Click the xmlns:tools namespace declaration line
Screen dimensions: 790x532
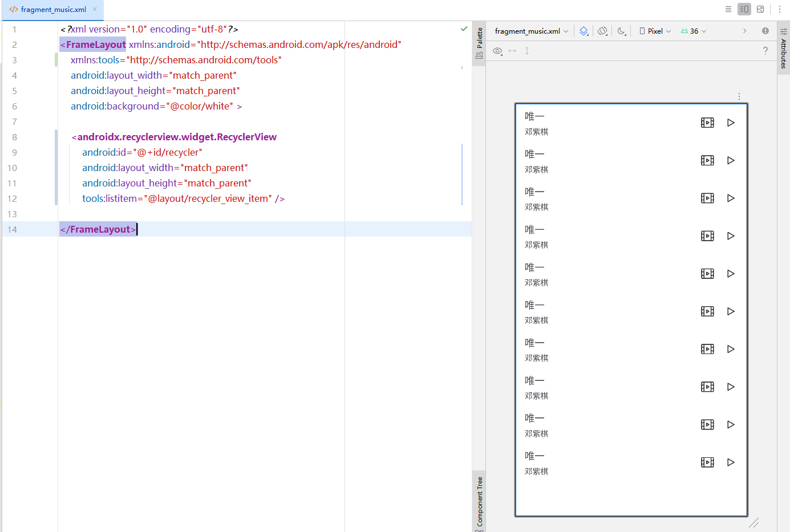[176, 60]
